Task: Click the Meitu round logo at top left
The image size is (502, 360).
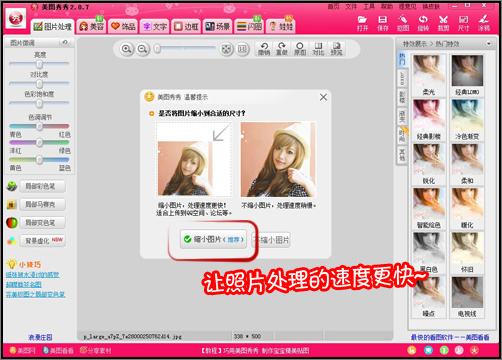Action: (16, 18)
